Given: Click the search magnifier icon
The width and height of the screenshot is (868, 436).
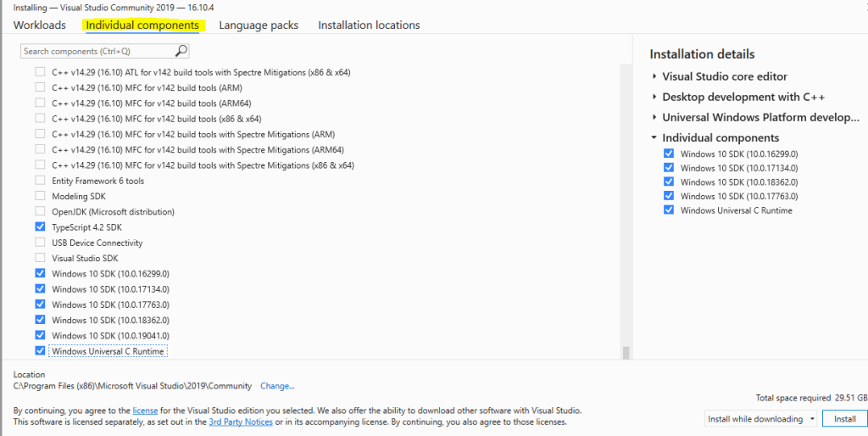Looking at the screenshot, I should click(x=181, y=51).
